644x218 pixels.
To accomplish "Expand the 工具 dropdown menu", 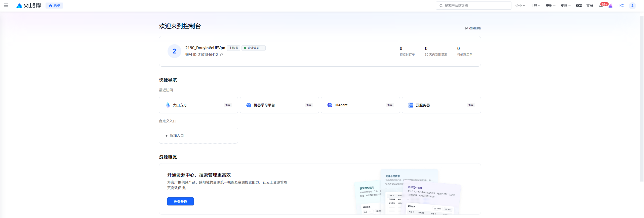I will pyautogui.click(x=535, y=6).
